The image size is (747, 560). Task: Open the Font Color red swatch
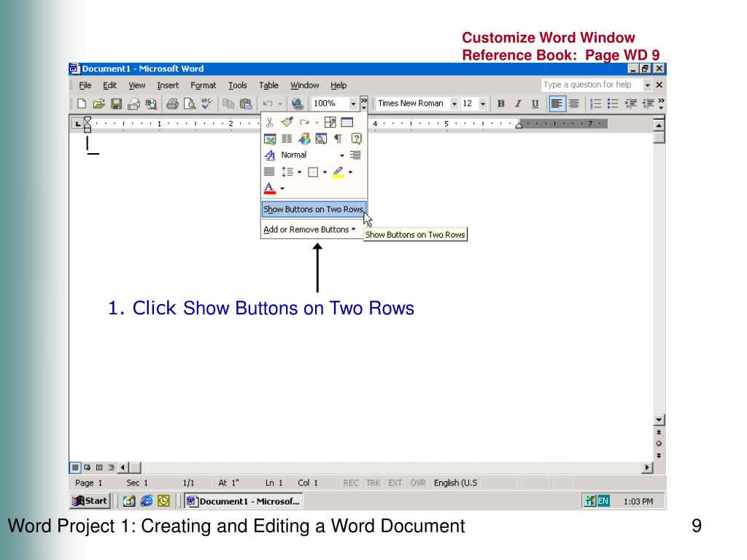coord(269,189)
